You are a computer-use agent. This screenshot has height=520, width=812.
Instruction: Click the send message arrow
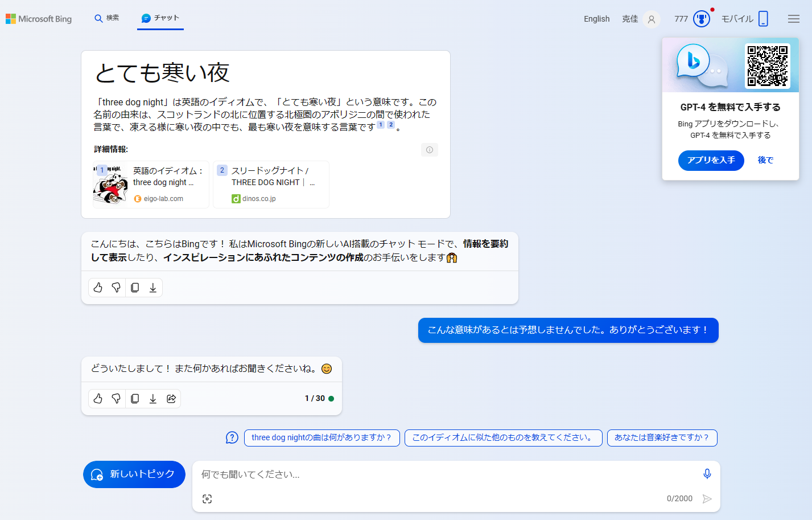coord(707,499)
